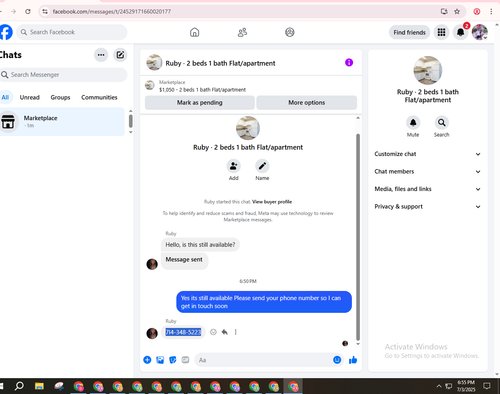Image resolution: width=500 pixels, height=394 pixels.
Task: Switch to the Unread tab
Action: 29,97
